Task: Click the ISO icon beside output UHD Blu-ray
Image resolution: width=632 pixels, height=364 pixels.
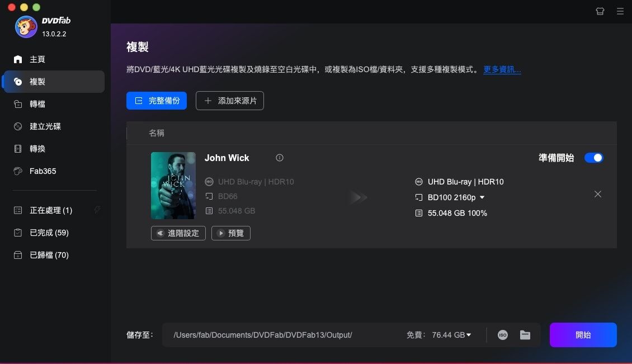Action: coord(419,182)
